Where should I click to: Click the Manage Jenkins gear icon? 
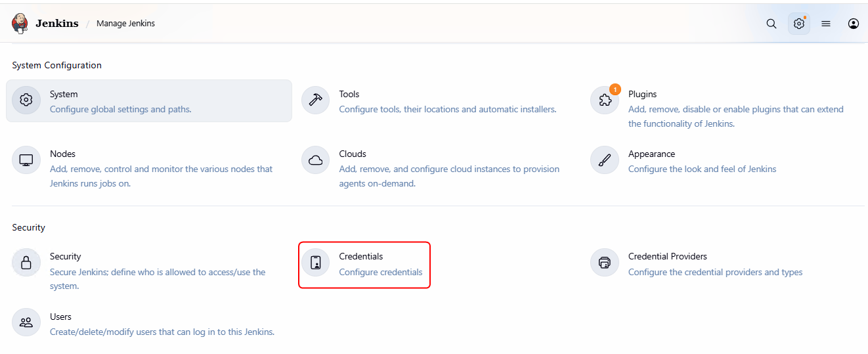pos(798,24)
